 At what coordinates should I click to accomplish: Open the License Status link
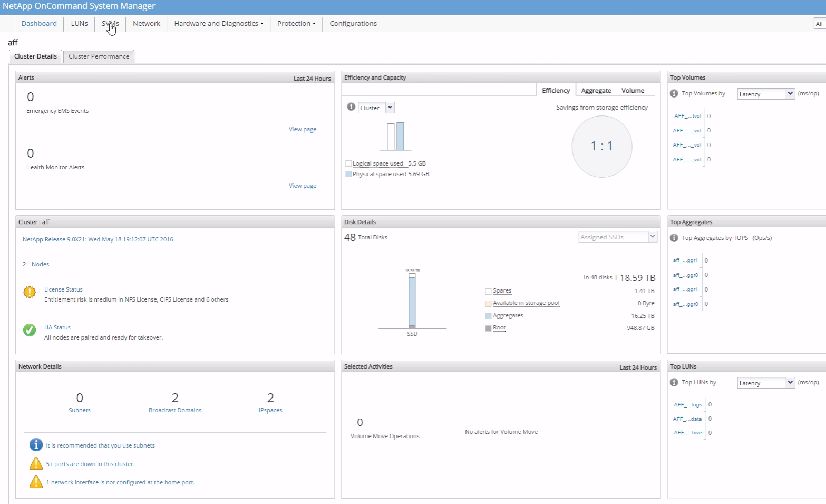(63, 289)
